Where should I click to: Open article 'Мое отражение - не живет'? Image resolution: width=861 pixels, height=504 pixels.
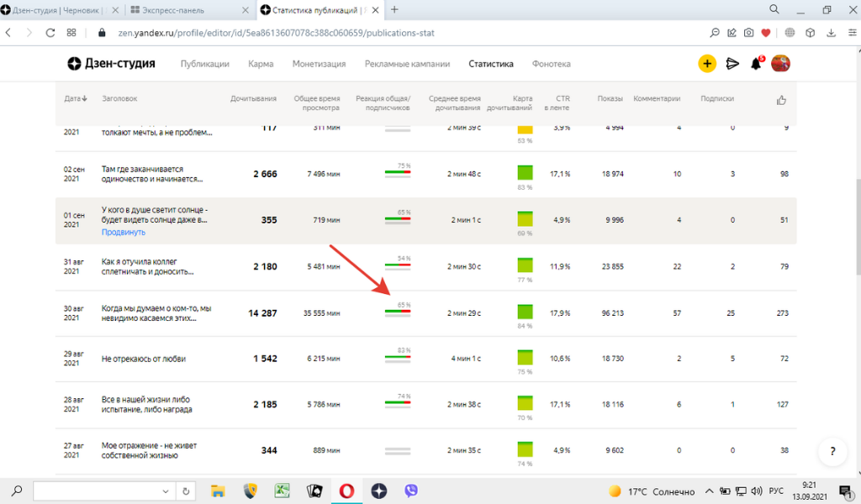click(150, 450)
